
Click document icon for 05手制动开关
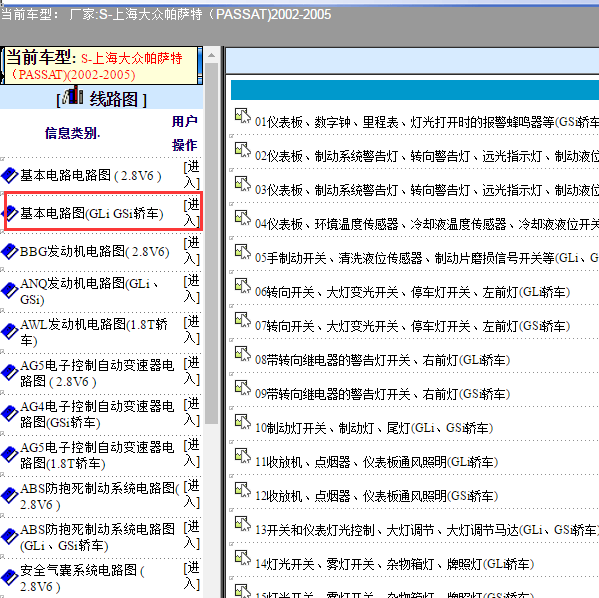(243, 252)
